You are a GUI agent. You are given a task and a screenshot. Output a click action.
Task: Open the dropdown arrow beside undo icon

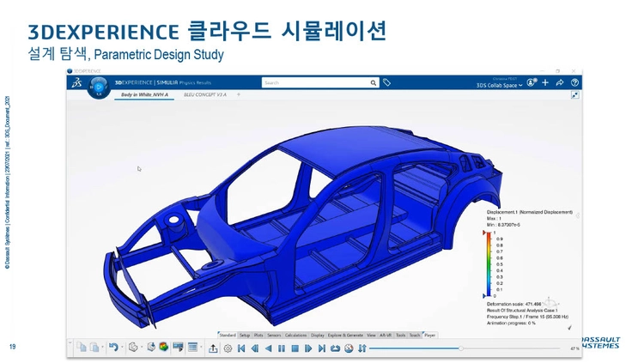coord(122,348)
